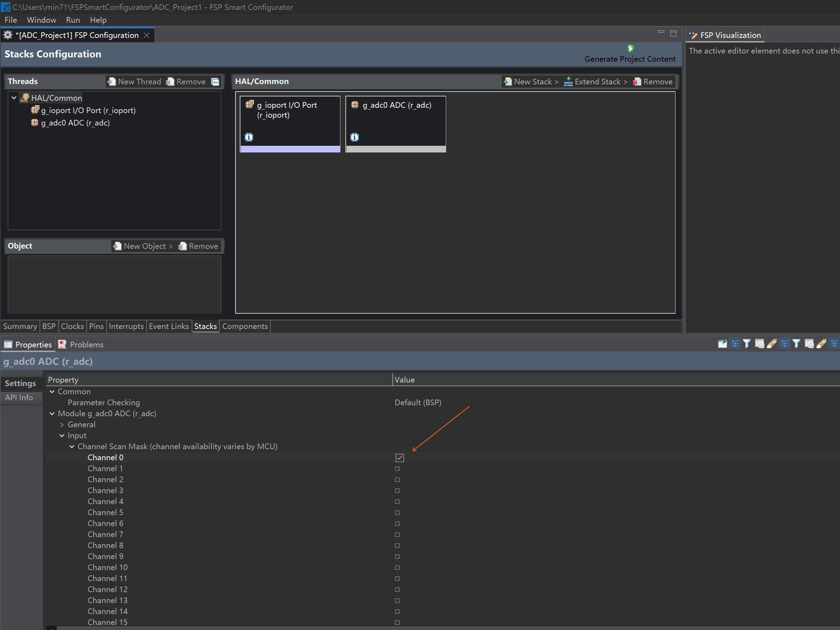Screen dimensions: 840x630
Task: Click the pin-to-selection icon in the Properties toolbar
Action: click(722, 344)
